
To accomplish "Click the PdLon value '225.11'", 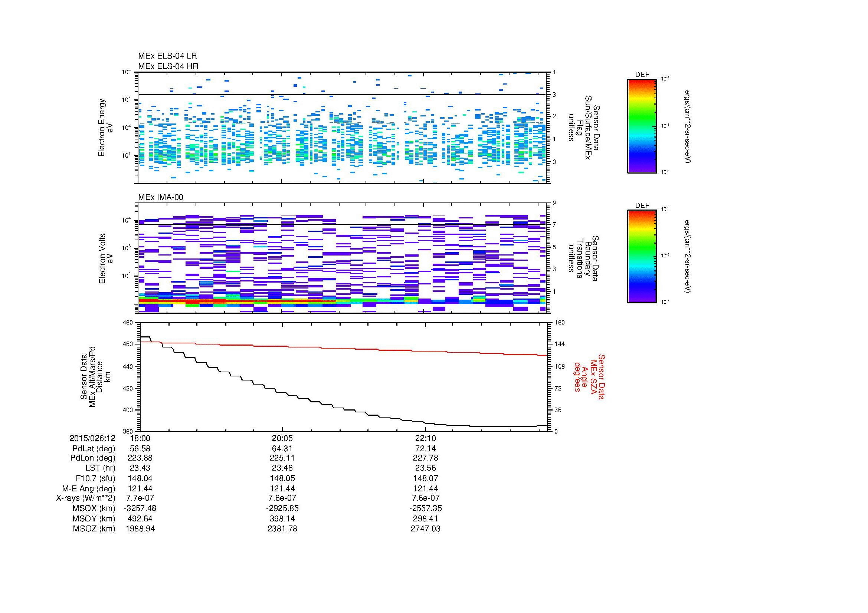I will tap(282, 458).
